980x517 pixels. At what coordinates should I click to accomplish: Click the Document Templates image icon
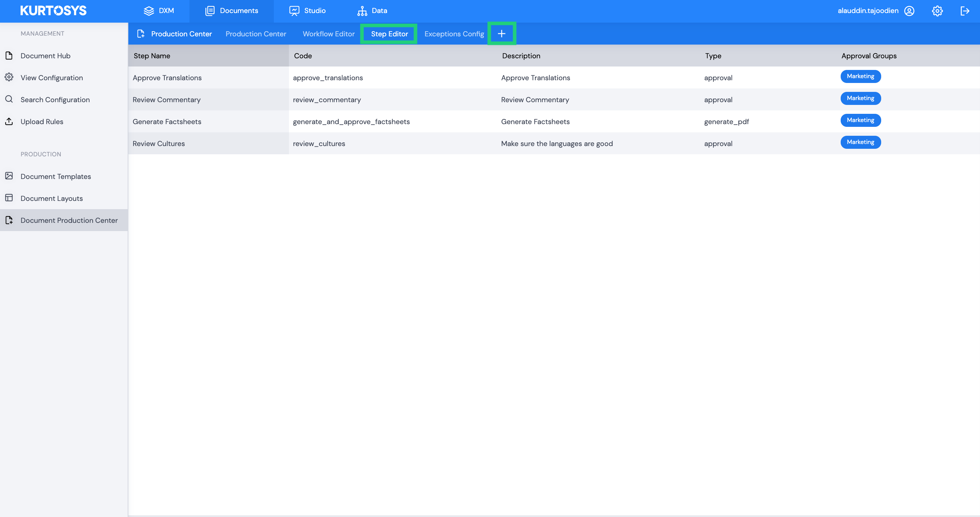[x=9, y=176]
